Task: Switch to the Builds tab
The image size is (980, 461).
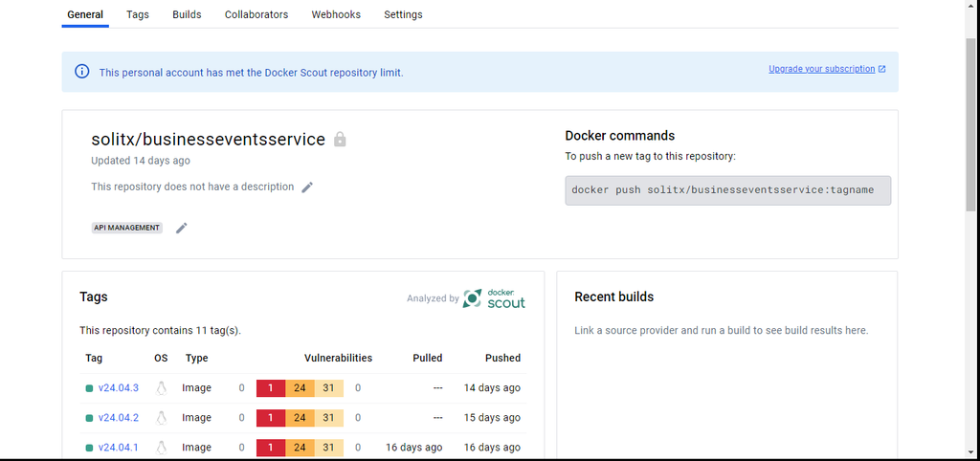Action: click(x=187, y=14)
